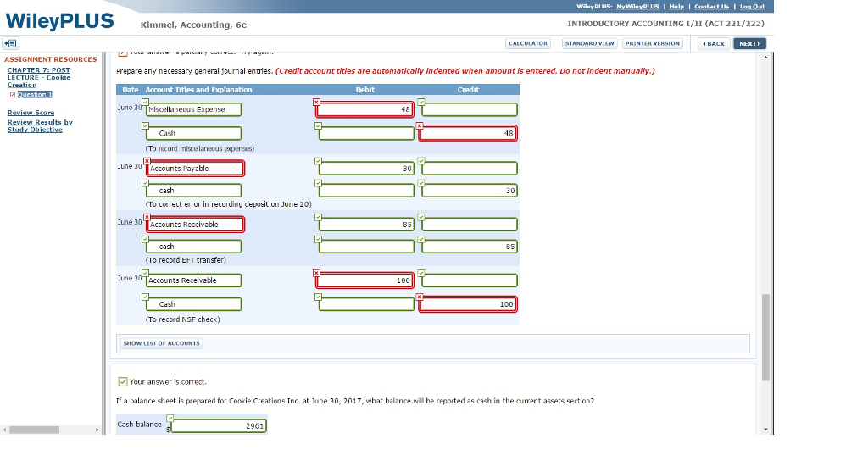868x472 pixels.
Task: Click scroll down arrow of main page scrollbar
Action: tap(767, 429)
